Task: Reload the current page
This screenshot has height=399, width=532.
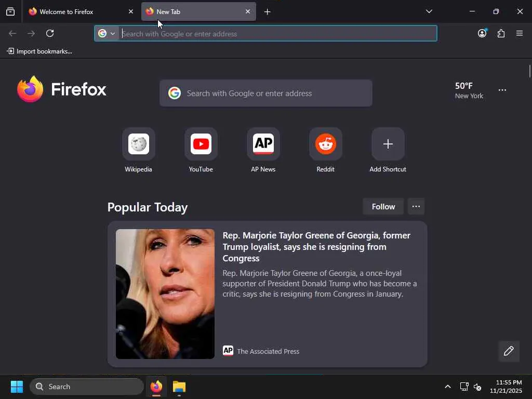Action: tap(50, 33)
